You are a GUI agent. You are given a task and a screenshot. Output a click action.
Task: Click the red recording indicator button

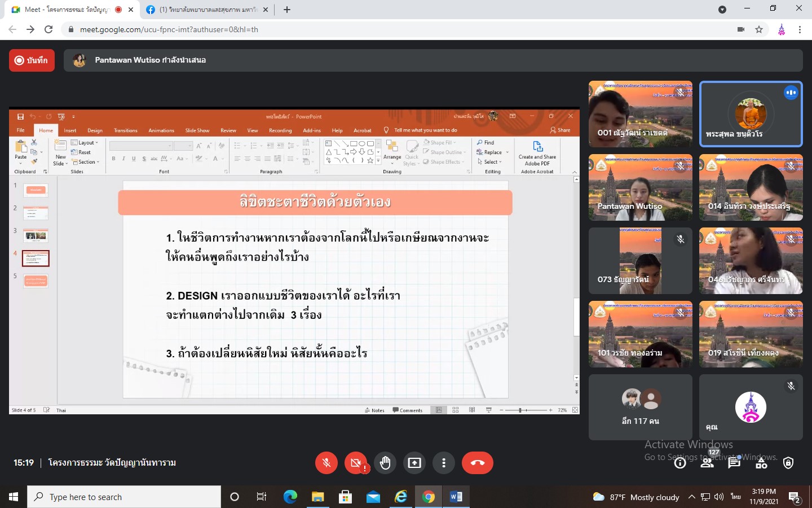[32, 60]
